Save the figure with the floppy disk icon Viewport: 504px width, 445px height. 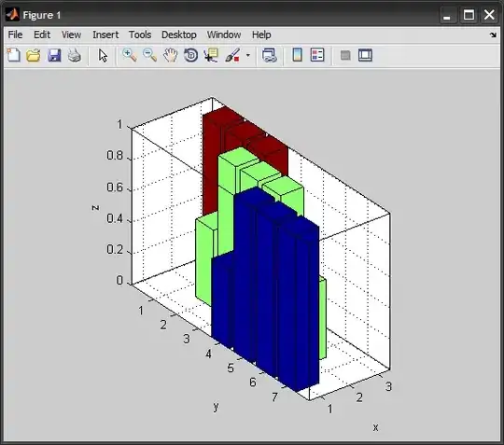[54, 55]
